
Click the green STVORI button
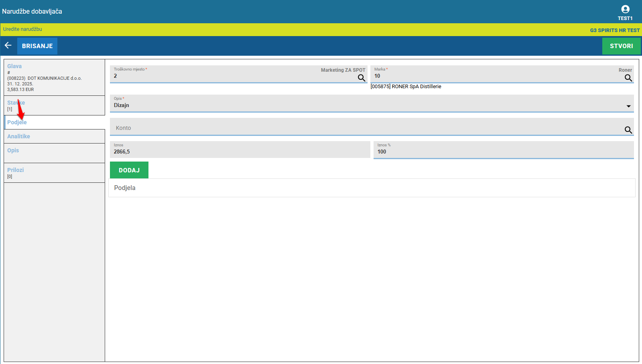[621, 46]
